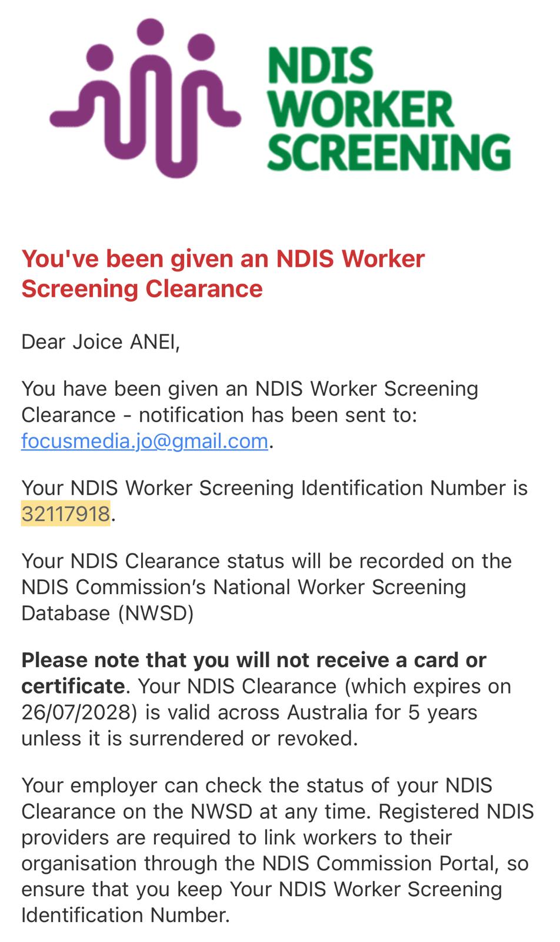Click the '(NWSD)' abbreviation after Database
Screen dimensions: 560x942
pos(155,613)
